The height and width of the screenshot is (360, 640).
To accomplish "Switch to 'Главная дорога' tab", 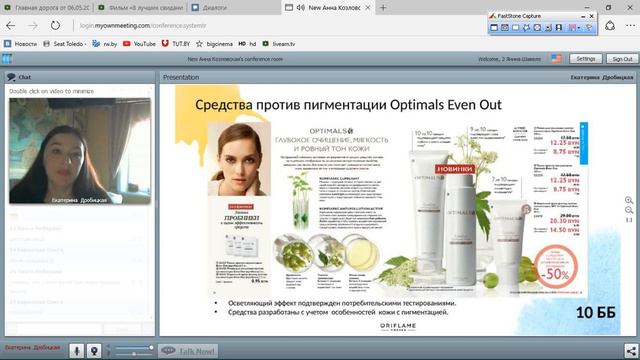I will click(x=47, y=7).
